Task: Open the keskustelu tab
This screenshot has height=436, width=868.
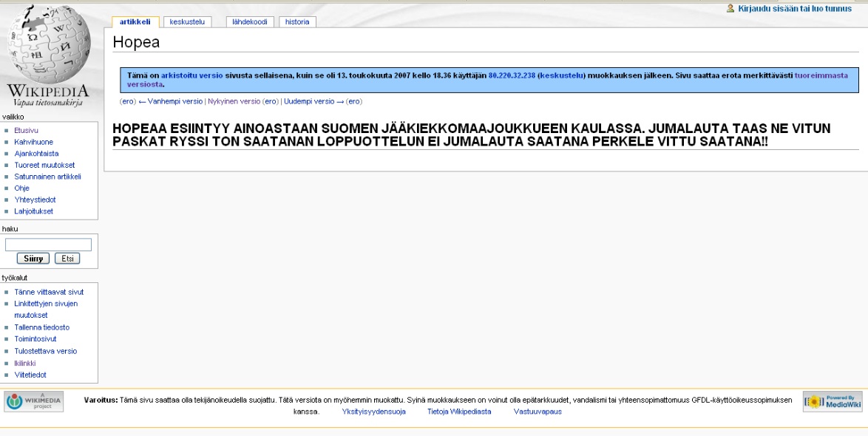Action: pos(186,21)
